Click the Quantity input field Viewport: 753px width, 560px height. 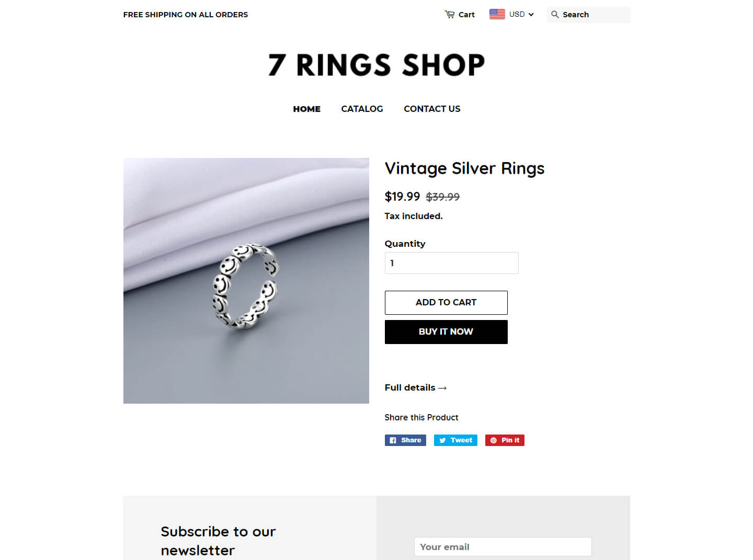click(452, 263)
